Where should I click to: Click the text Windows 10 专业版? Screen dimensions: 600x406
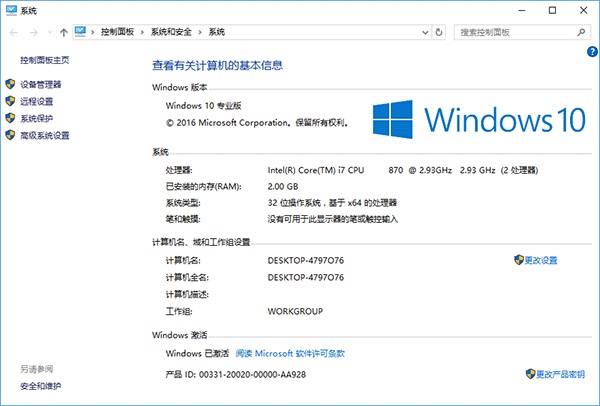click(204, 106)
